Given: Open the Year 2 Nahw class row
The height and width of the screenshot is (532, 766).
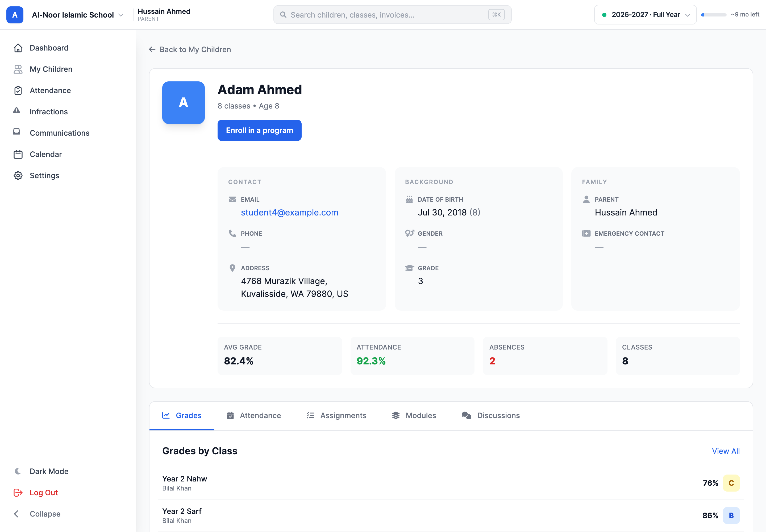Looking at the screenshot, I should click(451, 483).
